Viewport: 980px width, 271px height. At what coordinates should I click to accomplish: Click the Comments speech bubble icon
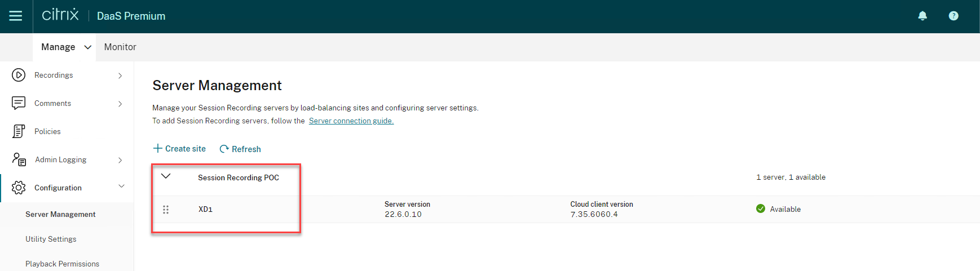19,103
